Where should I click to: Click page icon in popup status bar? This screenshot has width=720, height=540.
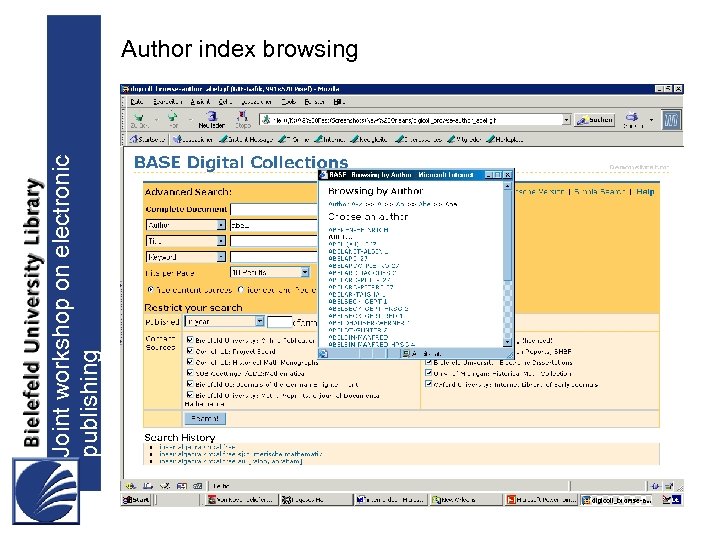[323, 353]
